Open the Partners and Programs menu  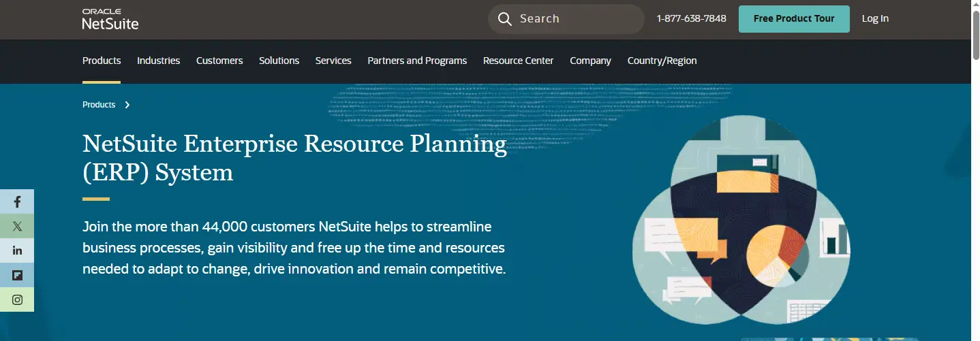[417, 61]
